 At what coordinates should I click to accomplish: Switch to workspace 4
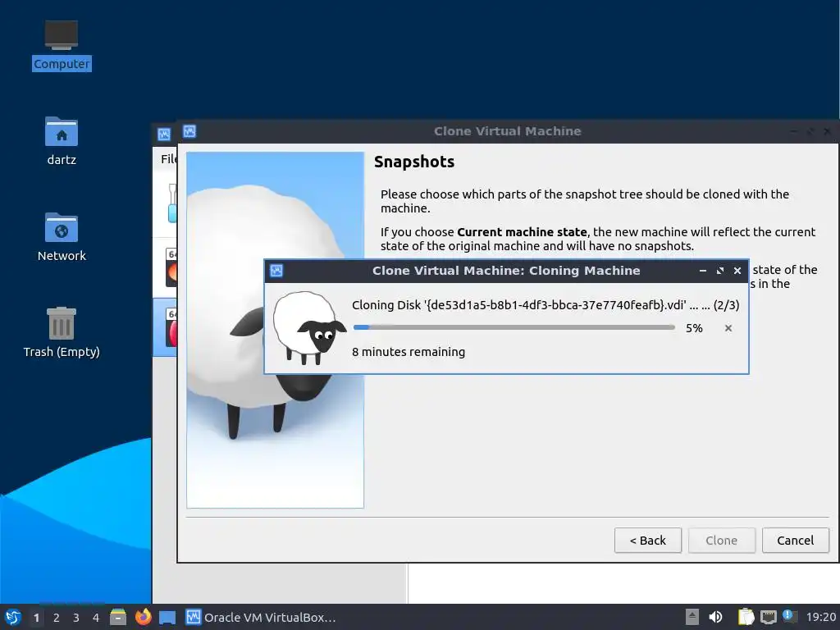pyautogui.click(x=96, y=618)
